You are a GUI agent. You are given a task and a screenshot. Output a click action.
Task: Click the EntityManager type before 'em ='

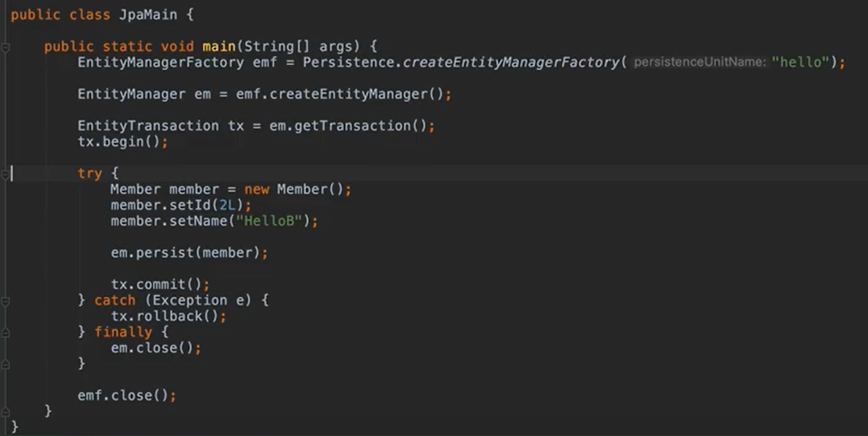click(131, 94)
